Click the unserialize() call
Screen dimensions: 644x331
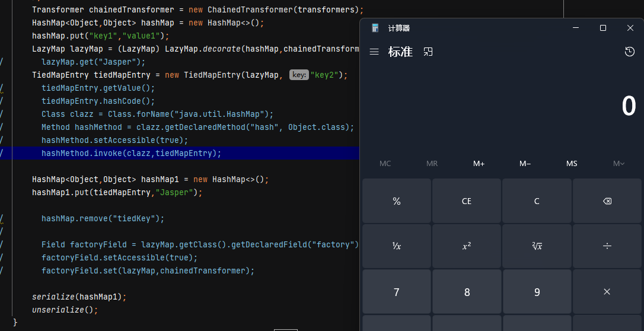pyautogui.click(x=65, y=310)
